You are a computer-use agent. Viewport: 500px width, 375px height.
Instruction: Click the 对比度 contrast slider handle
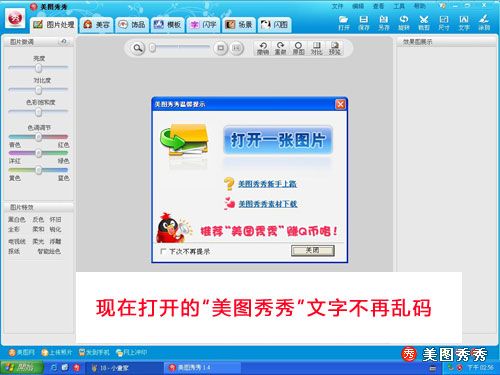click(39, 90)
